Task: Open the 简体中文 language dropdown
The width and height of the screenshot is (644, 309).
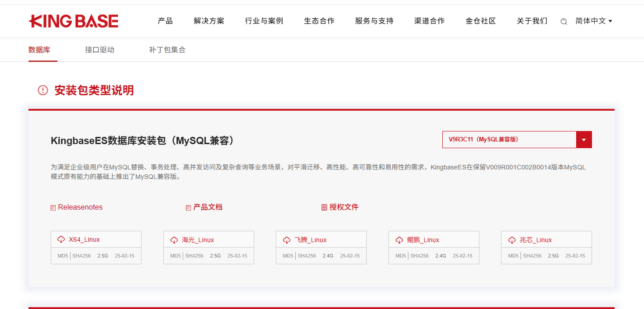Action: pyautogui.click(x=593, y=21)
